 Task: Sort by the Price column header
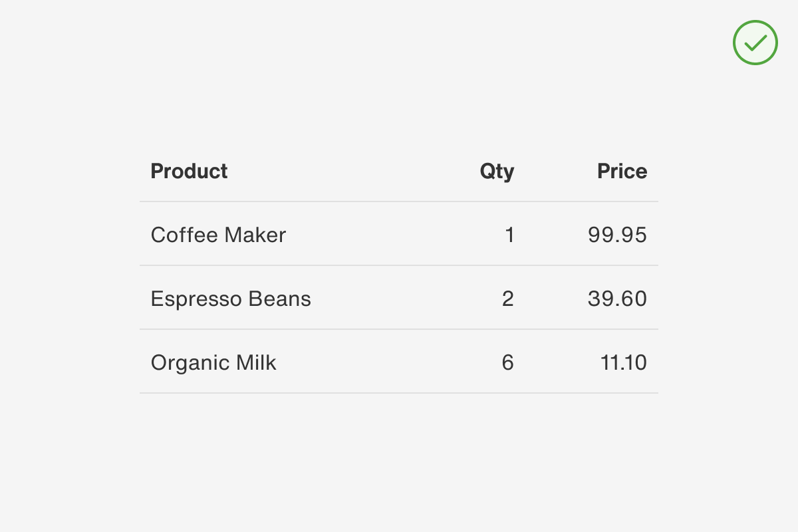(x=622, y=171)
